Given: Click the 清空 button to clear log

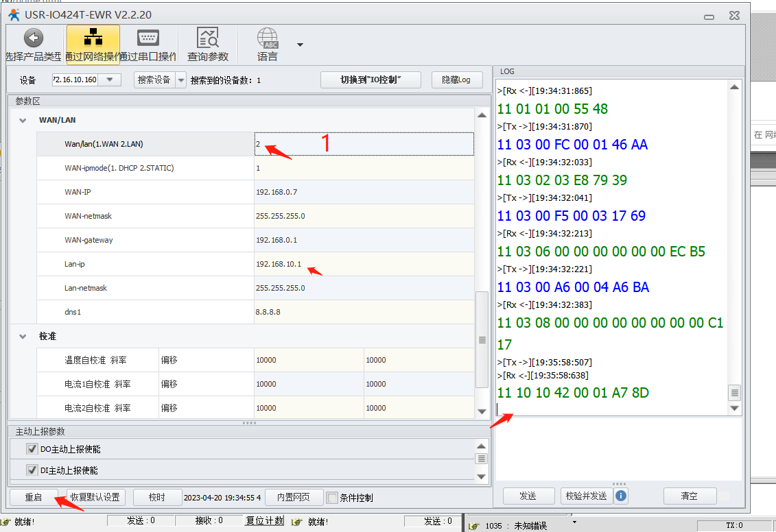Looking at the screenshot, I should 690,496.
